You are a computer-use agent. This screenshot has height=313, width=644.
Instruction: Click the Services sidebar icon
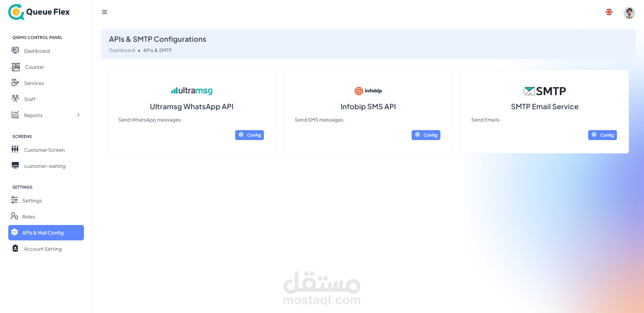(15, 83)
